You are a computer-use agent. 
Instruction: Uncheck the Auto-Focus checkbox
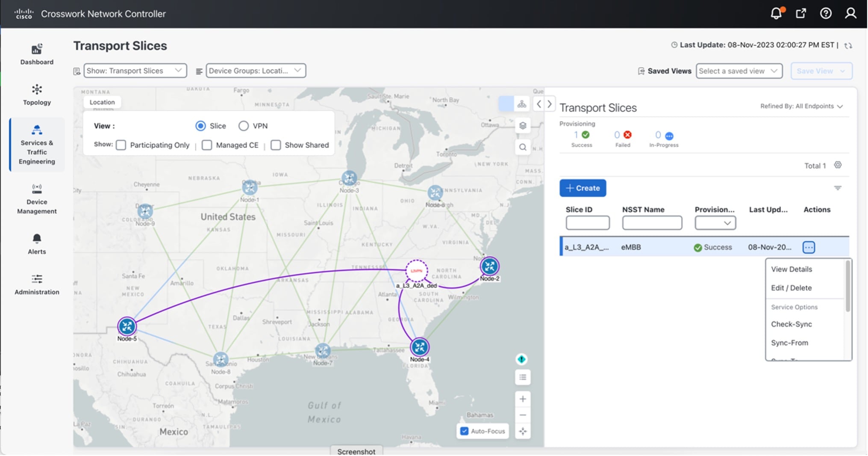[464, 431]
